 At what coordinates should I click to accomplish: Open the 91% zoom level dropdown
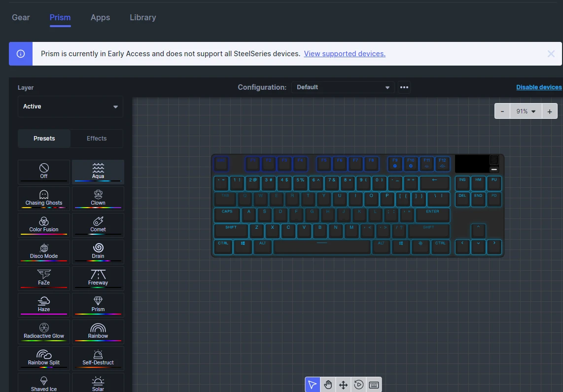(x=526, y=111)
